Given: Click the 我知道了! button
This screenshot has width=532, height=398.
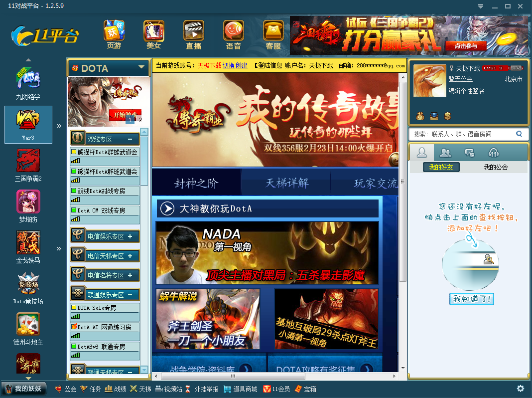Looking at the screenshot, I should click(x=471, y=299).
